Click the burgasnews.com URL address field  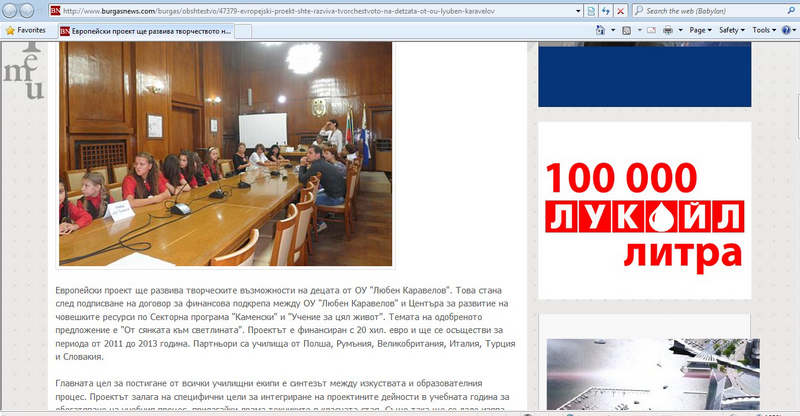[x=316, y=11]
